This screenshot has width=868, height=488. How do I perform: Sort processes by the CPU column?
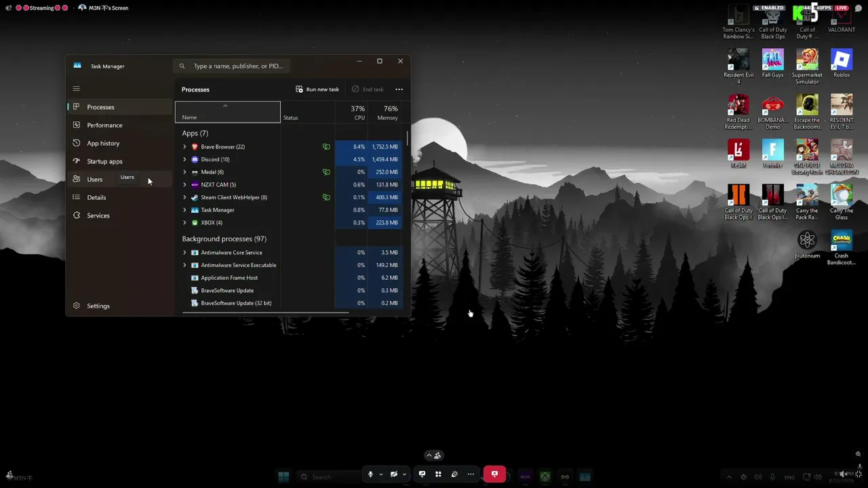(351, 113)
